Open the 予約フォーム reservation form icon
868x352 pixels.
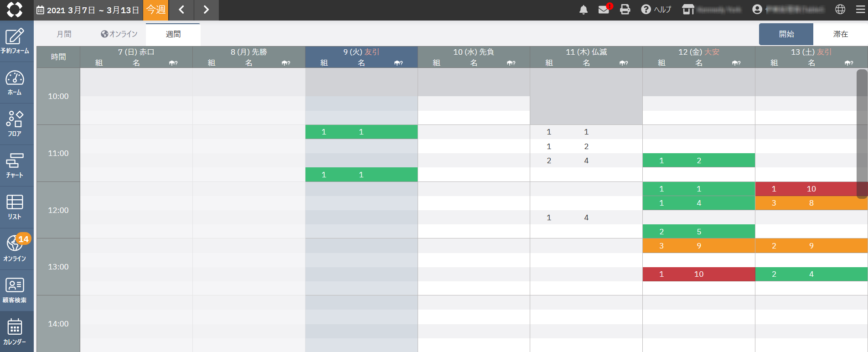point(15,41)
